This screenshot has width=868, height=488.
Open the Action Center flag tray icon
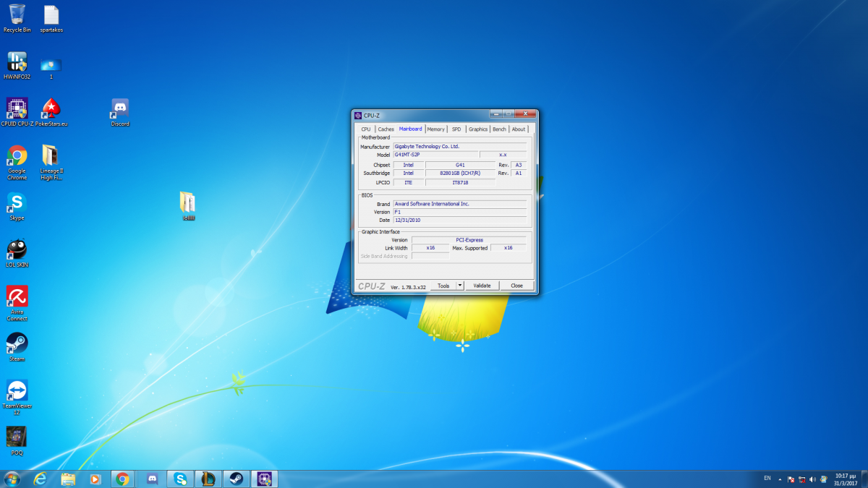pos(791,479)
